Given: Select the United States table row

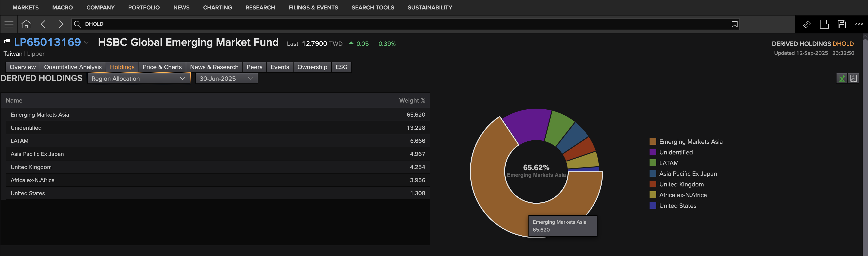Looking at the screenshot, I should tap(215, 193).
